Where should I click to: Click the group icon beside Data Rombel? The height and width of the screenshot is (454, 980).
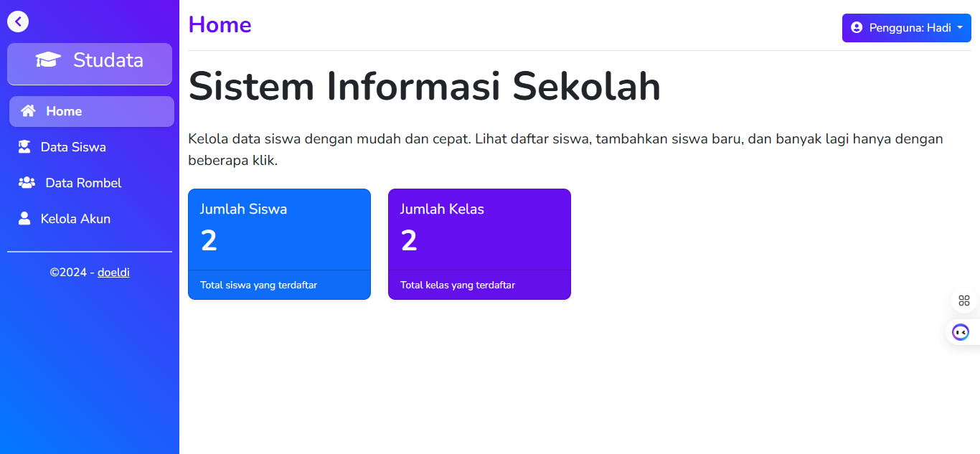coord(27,183)
